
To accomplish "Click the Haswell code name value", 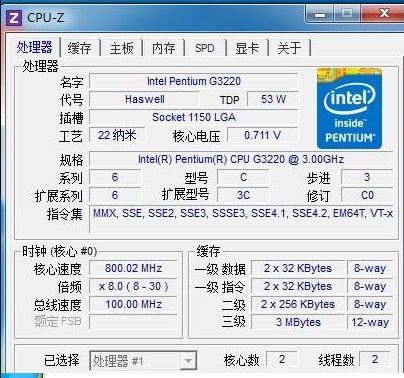I will pyautogui.click(x=144, y=99).
